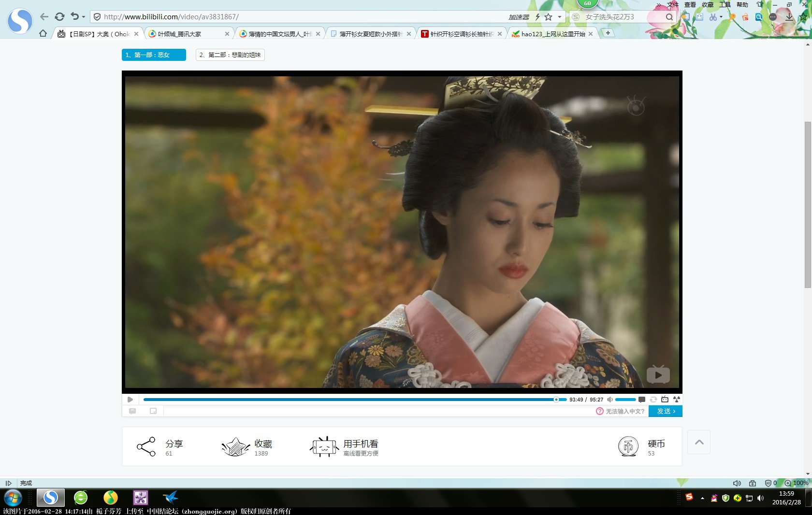This screenshot has width=812, height=515.
Task: Click the address bar URL
Action: point(171,16)
